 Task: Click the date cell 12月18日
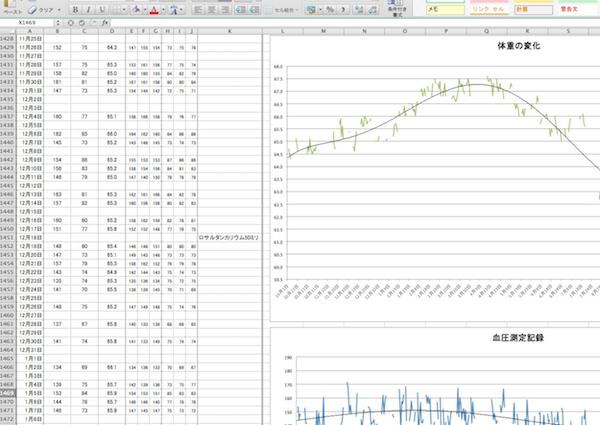[x=30, y=238]
